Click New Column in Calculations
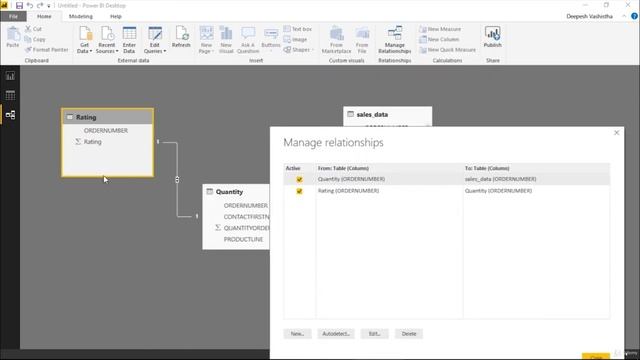This screenshot has width=640, height=360. click(439, 39)
